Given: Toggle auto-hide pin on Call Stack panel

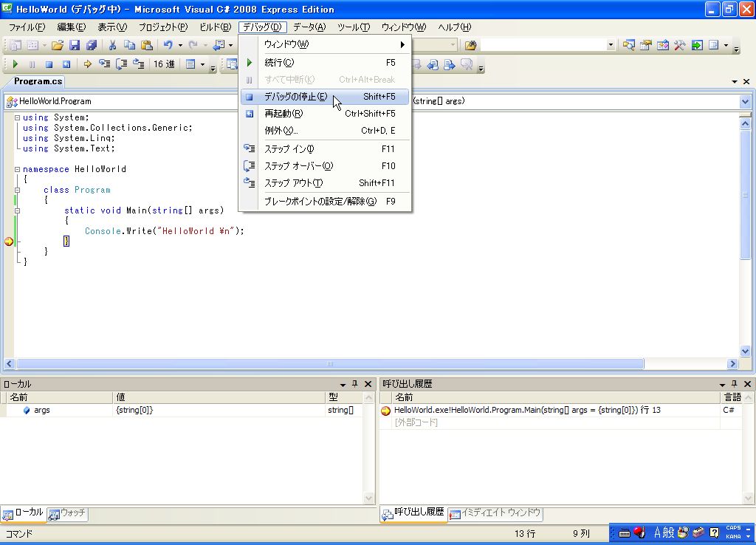Looking at the screenshot, I should point(735,384).
